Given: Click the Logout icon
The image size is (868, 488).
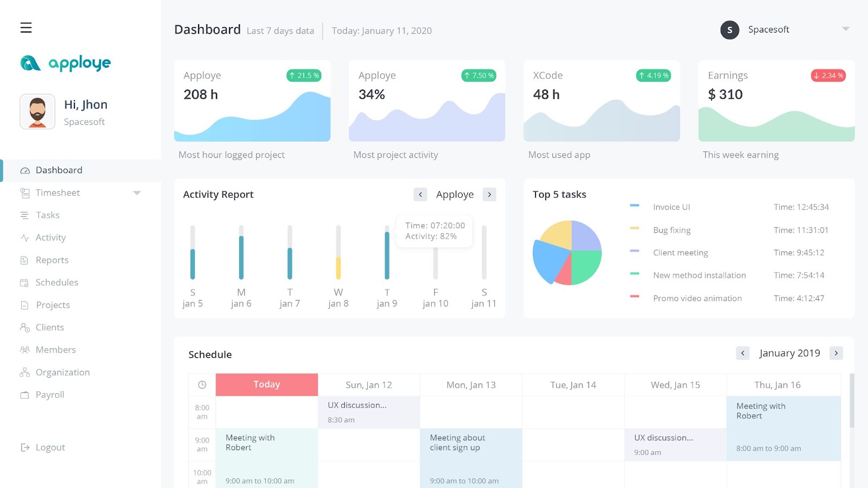Looking at the screenshot, I should tap(24, 447).
